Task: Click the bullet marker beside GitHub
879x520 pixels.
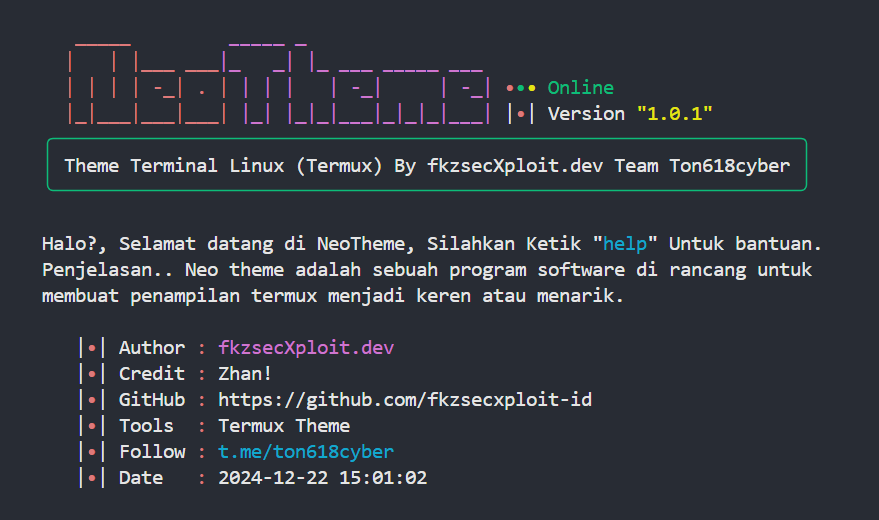Action: [x=92, y=400]
